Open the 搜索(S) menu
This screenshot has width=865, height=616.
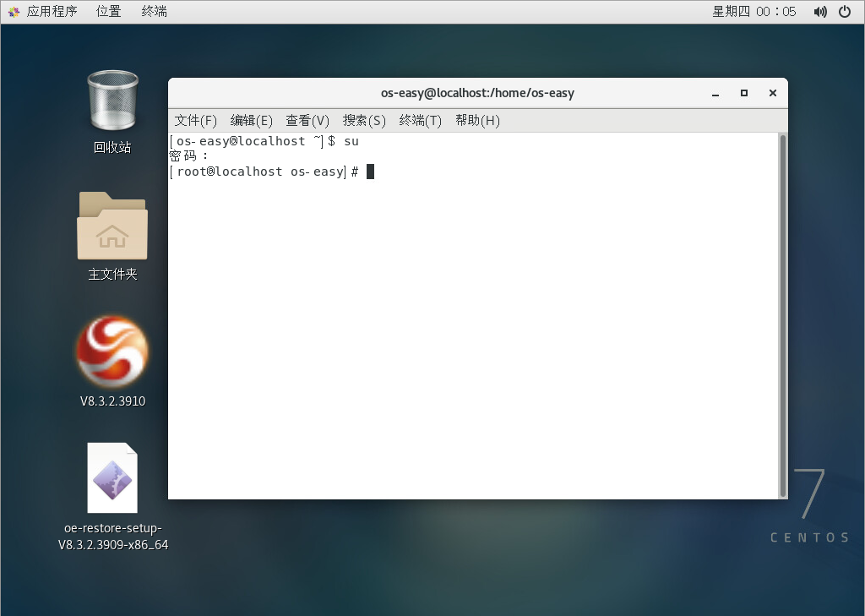point(364,120)
